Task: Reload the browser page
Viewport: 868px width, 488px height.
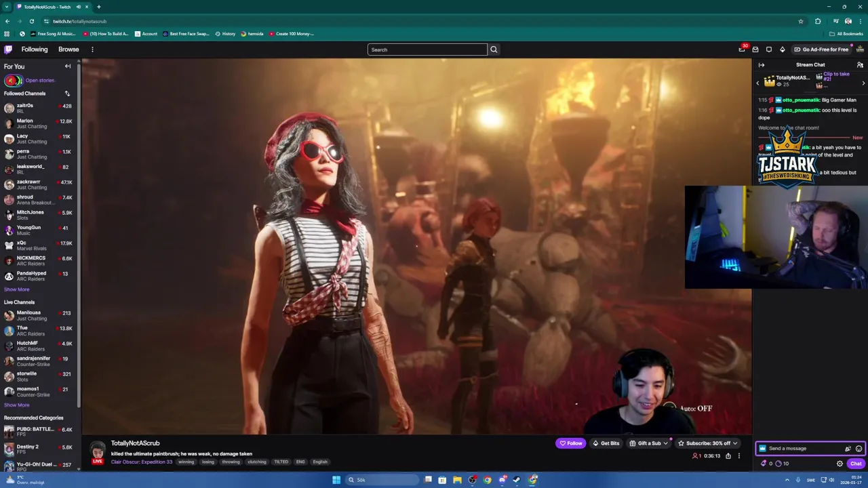Action: [x=31, y=21]
